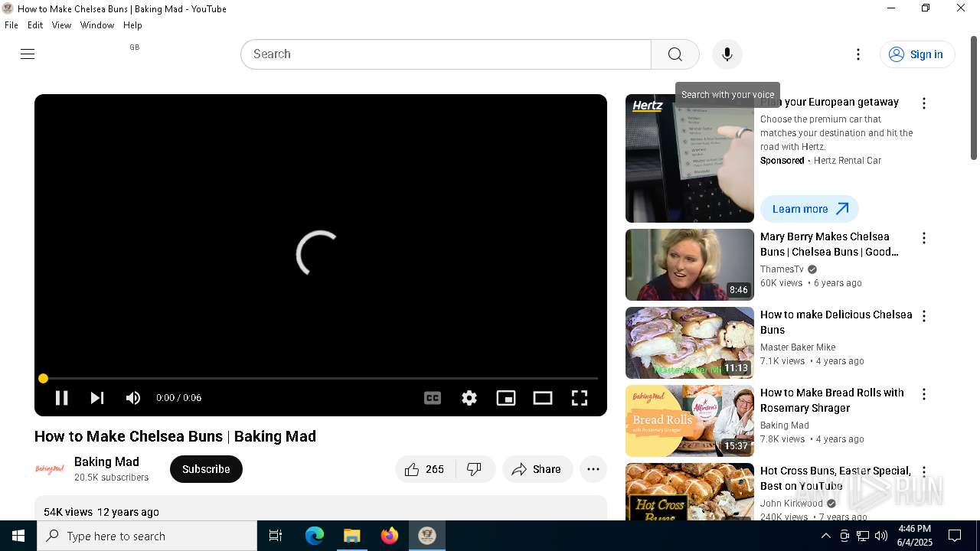
Task: Click the page vertical scrollbar
Action: pos(974,98)
